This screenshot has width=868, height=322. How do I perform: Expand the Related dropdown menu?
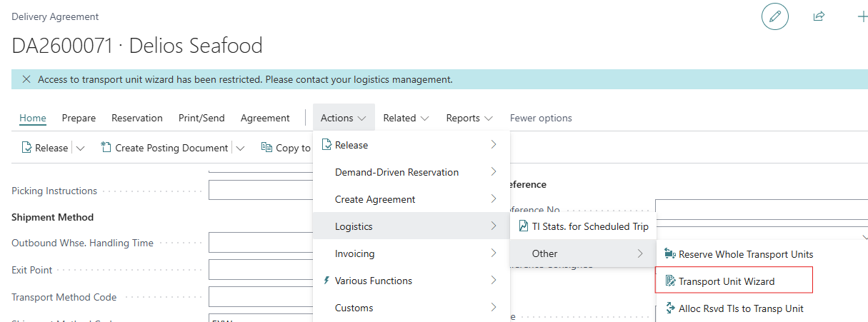click(x=406, y=118)
